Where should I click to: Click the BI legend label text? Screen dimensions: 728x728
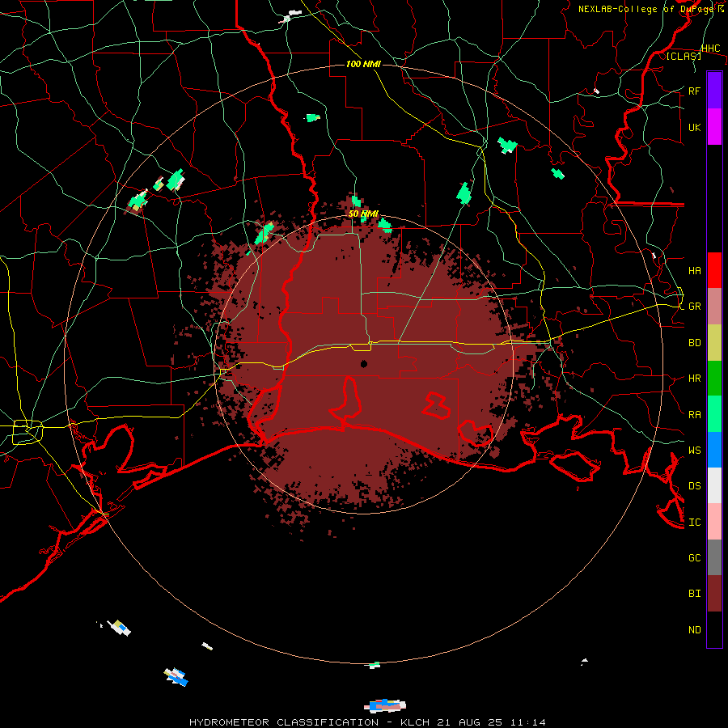coord(694,594)
